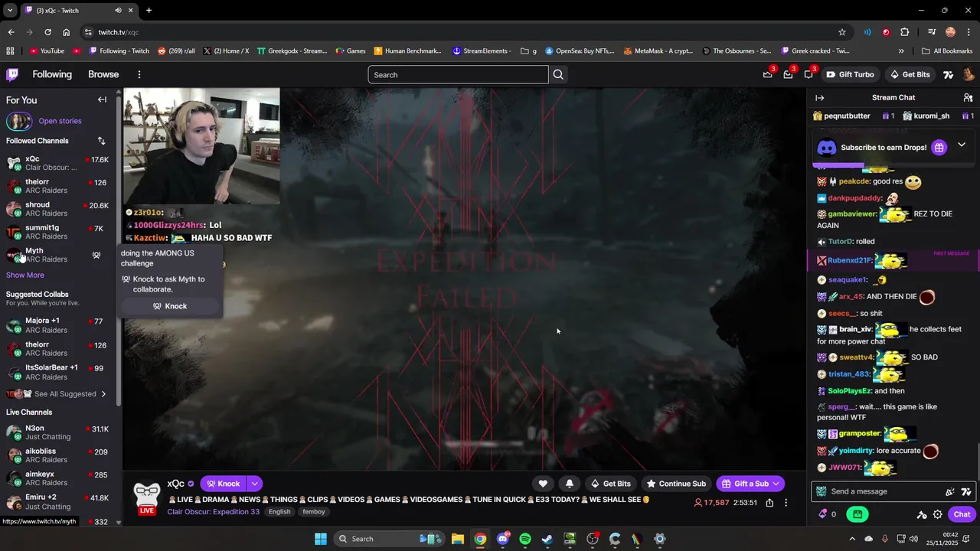
Task: Open the Prime loot crown icon
Action: pyautogui.click(x=768, y=74)
